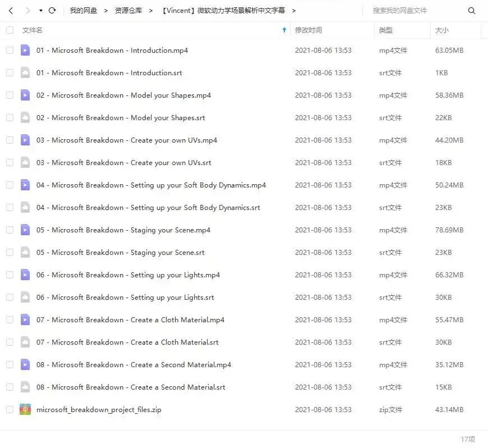Click the 搜索我的网盘文件 search field

[x=415, y=11]
